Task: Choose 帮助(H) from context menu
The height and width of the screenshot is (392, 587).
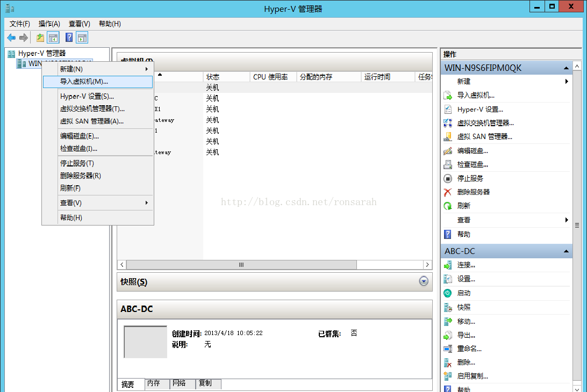Action: click(98, 217)
